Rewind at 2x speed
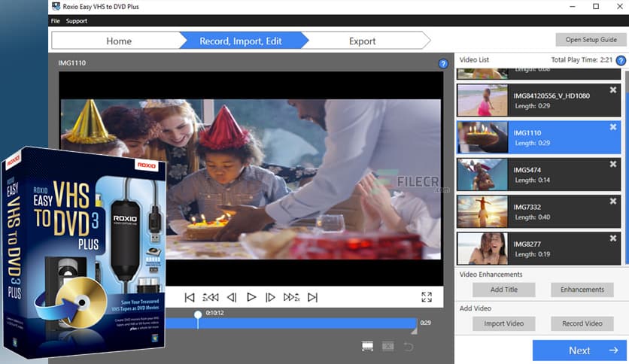 pos(211,298)
